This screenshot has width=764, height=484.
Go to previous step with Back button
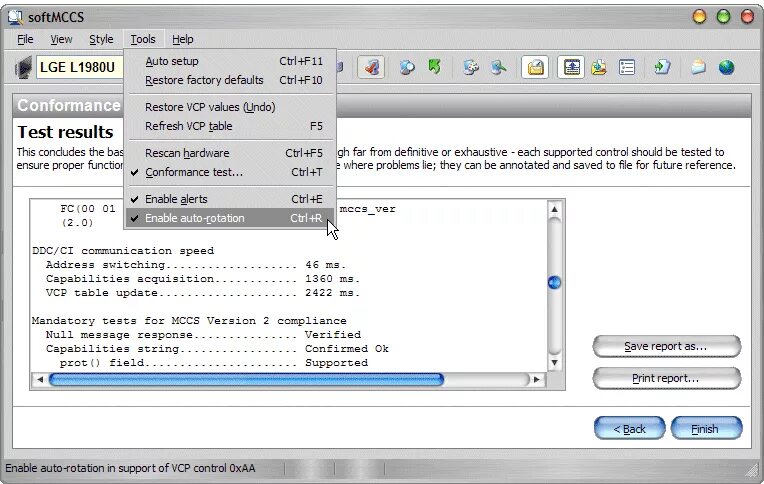pyautogui.click(x=630, y=429)
